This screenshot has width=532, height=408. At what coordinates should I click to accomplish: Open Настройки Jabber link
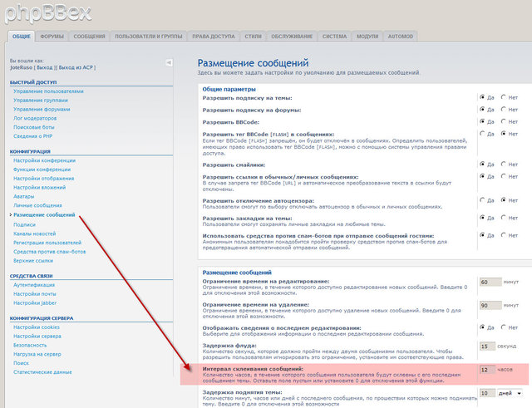coord(35,302)
